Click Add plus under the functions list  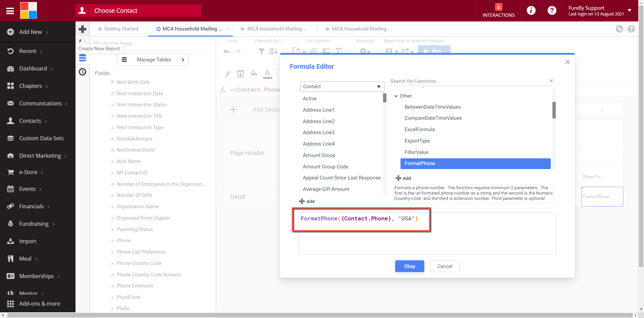(x=403, y=178)
